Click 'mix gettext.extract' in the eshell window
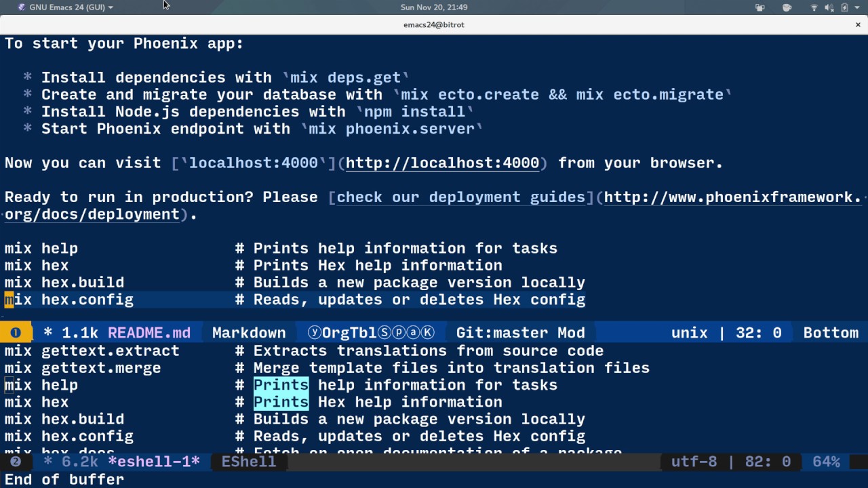868x488 pixels. [x=92, y=350]
